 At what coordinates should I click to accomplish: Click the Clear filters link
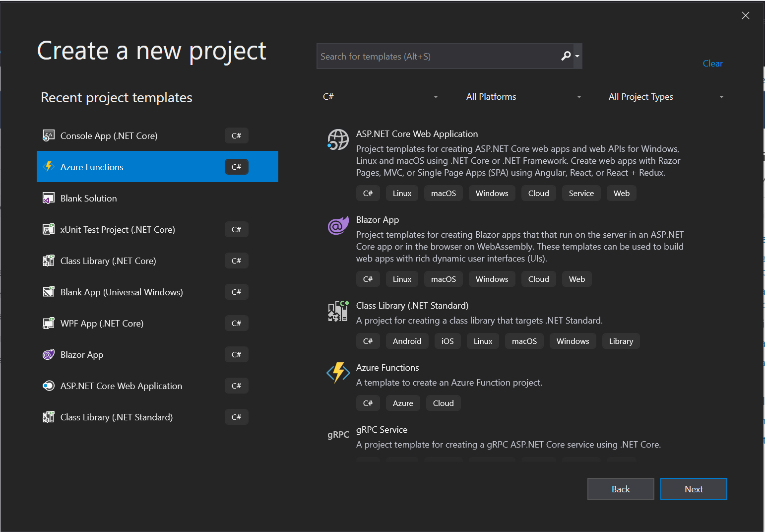click(712, 64)
